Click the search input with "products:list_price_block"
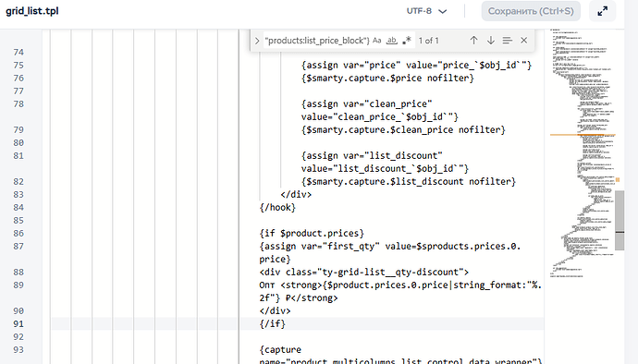Screen dimensions: 638x364 click(317, 41)
